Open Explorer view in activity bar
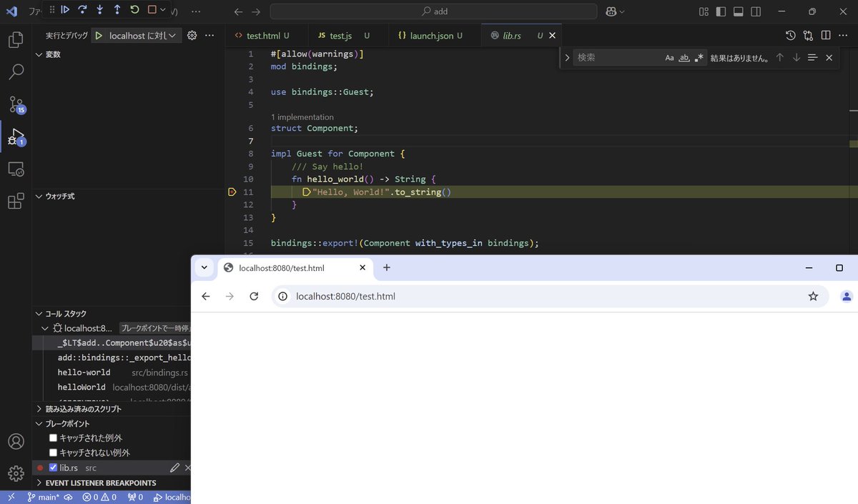The height and width of the screenshot is (504, 858). 16,40
